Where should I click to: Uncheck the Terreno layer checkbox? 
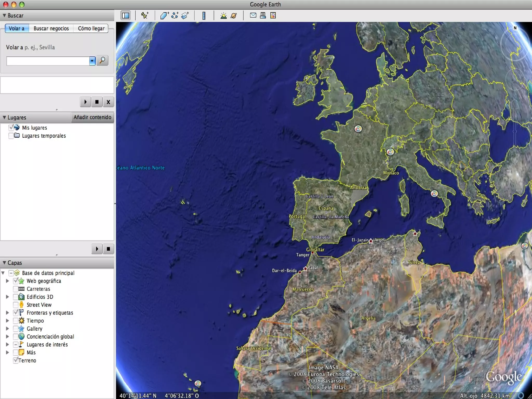[x=16, y=360]
